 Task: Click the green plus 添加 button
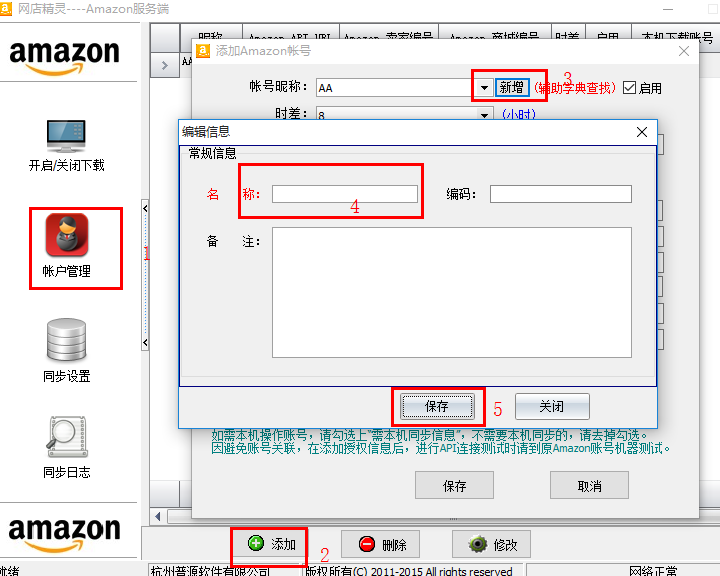[269, 544]
